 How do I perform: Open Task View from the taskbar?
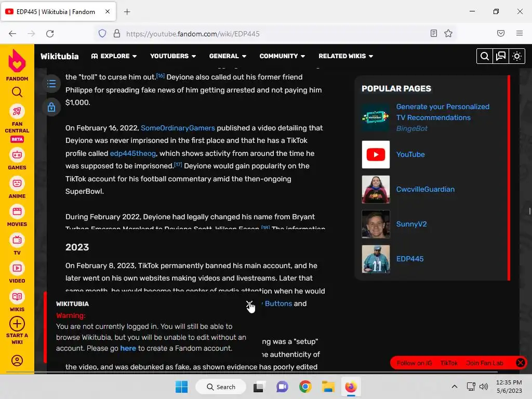(259, 387)
